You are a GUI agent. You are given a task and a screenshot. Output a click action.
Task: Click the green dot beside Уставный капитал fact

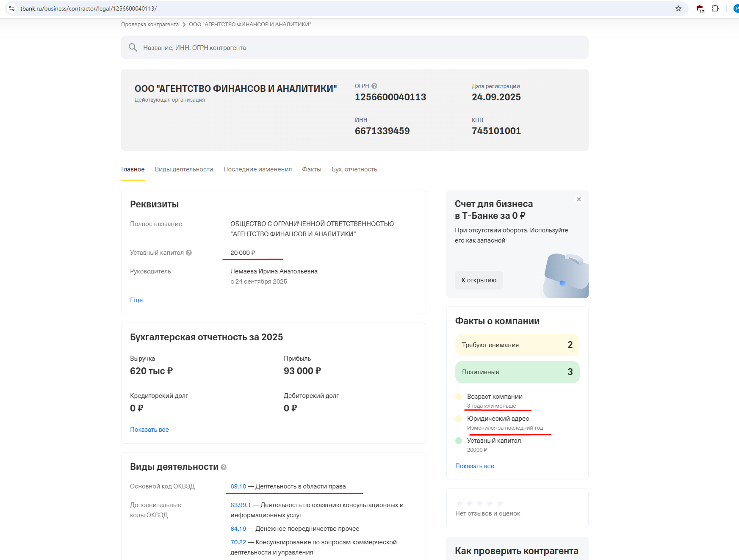pos(459,441)
